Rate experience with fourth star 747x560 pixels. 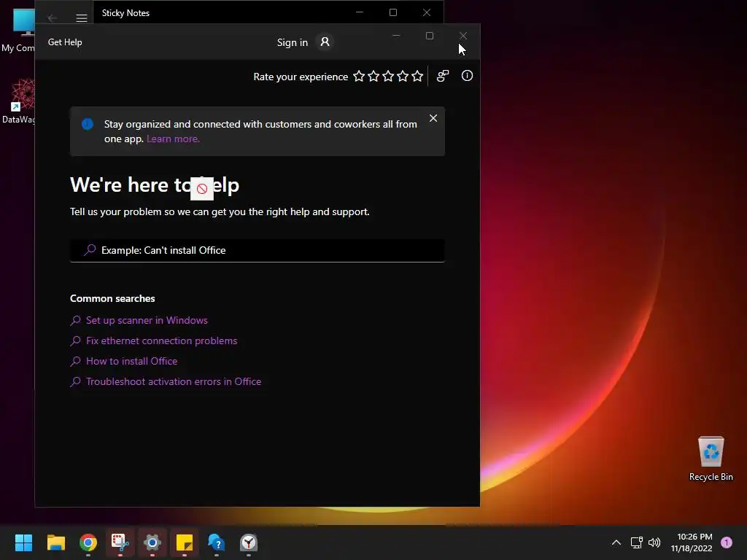[x=403, y=76]
